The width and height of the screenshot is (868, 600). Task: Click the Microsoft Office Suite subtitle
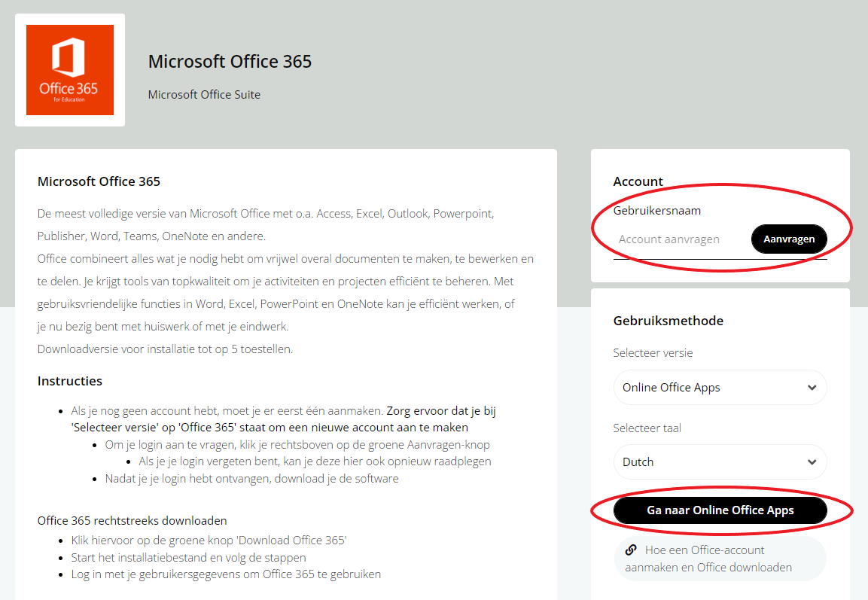click(204, 95)
